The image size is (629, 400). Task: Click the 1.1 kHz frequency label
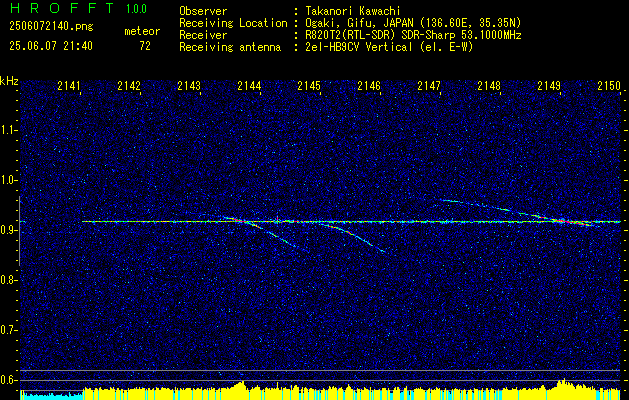[x=9, y=130]
